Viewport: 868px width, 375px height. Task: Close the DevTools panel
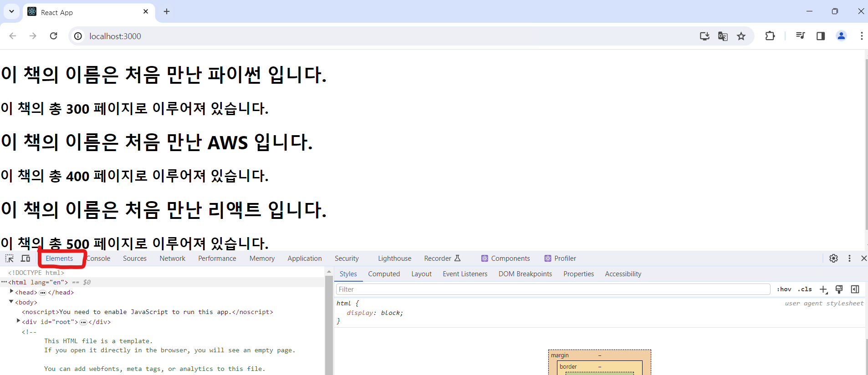click(x=864, y=258)
